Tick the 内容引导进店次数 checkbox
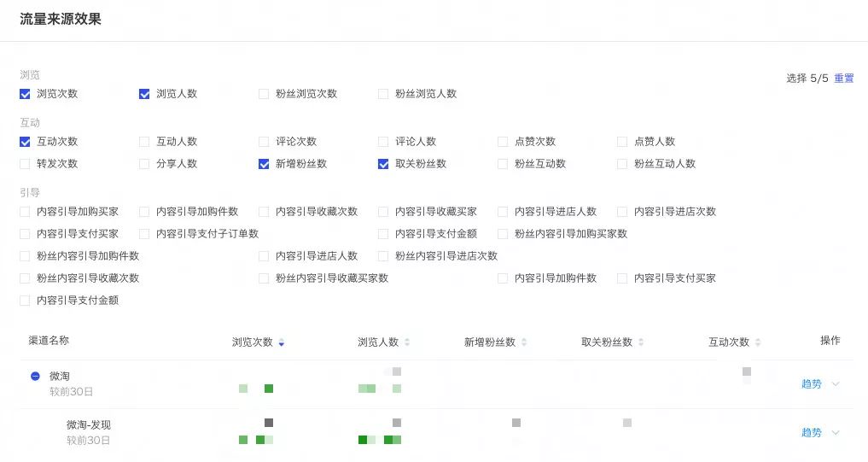This screenshot has height=462, width=868. pyautogui.click(x=622, y=212)
